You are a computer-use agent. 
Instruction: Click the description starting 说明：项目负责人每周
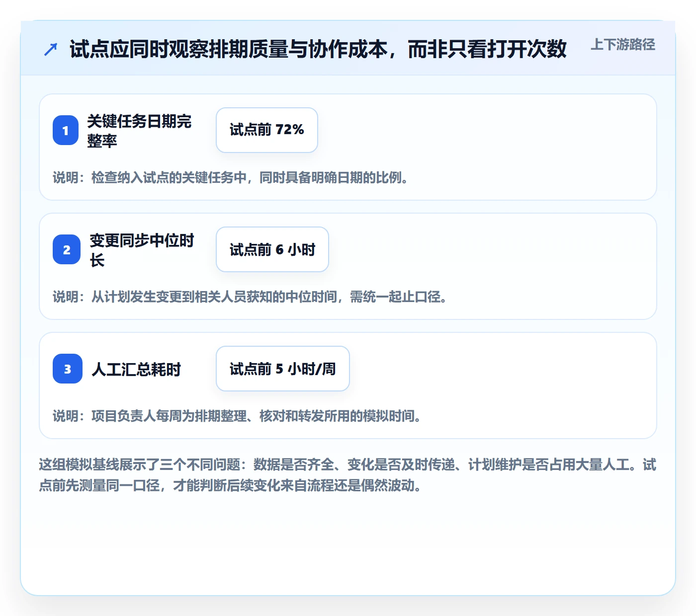(x=237, y=416)
